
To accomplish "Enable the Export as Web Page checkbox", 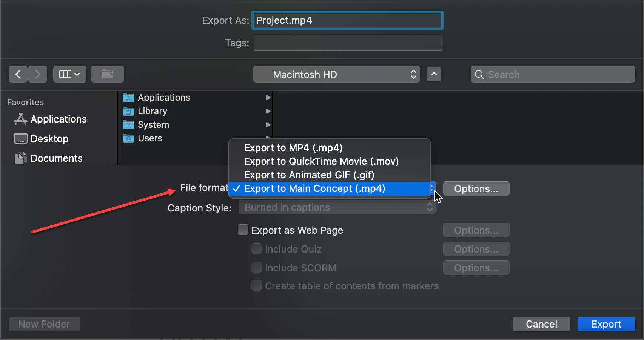I will click(243, 230).
